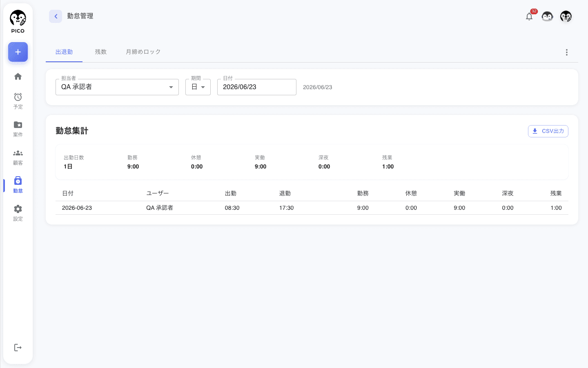Open the user profile penguin avatar
The height and width of the screenshot is (368, 588).
click(566, 16)
